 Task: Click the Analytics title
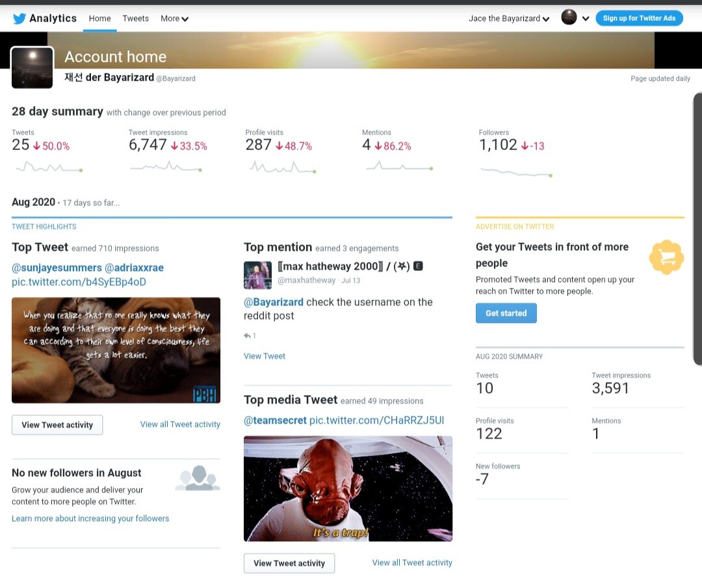[x=53, y=18]
